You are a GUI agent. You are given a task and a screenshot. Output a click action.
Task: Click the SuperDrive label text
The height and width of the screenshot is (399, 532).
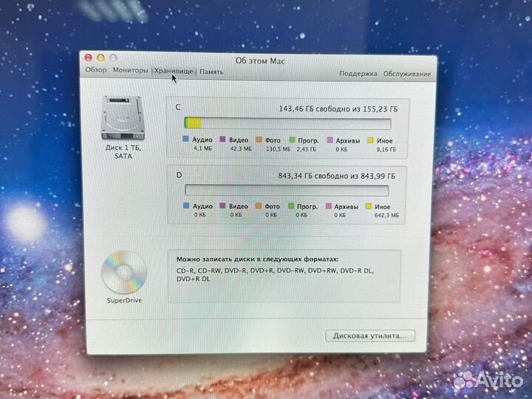pos(124,300)
